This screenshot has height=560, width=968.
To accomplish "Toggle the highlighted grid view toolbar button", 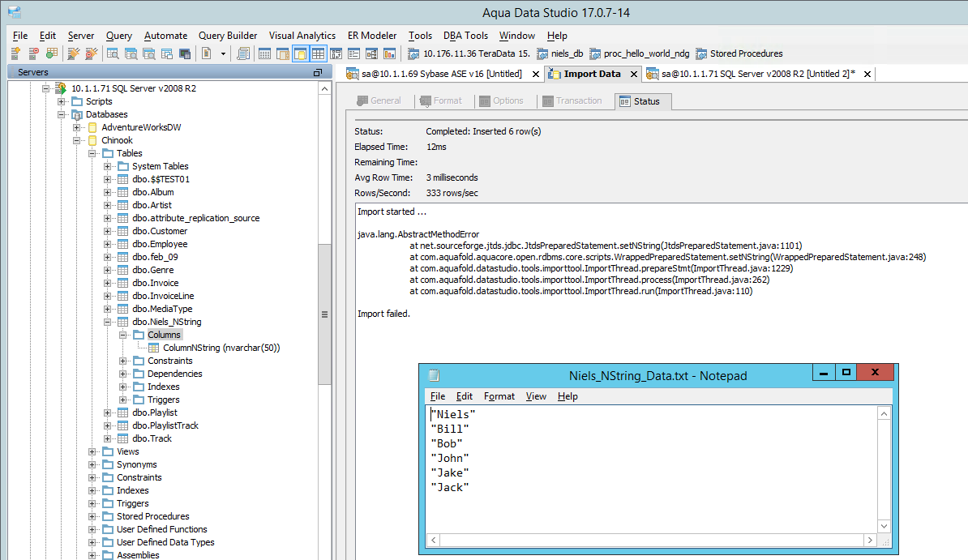I will click(318, 53).
